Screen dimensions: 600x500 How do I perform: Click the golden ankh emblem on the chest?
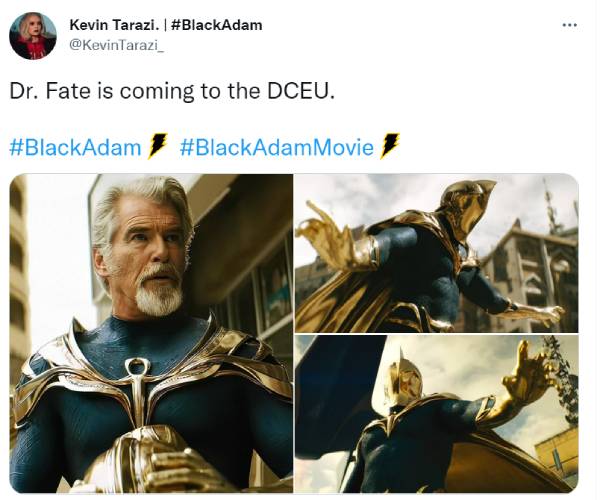137,386
